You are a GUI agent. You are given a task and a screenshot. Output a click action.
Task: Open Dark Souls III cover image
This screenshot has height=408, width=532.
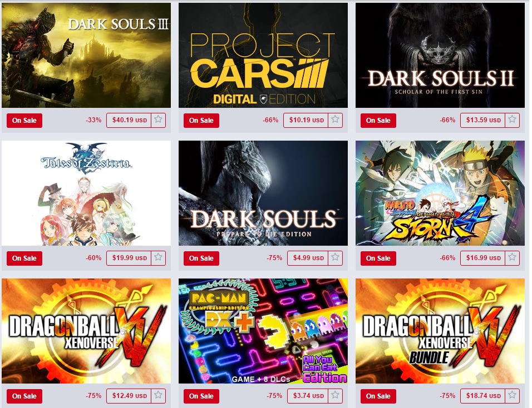tap(86, 55)
